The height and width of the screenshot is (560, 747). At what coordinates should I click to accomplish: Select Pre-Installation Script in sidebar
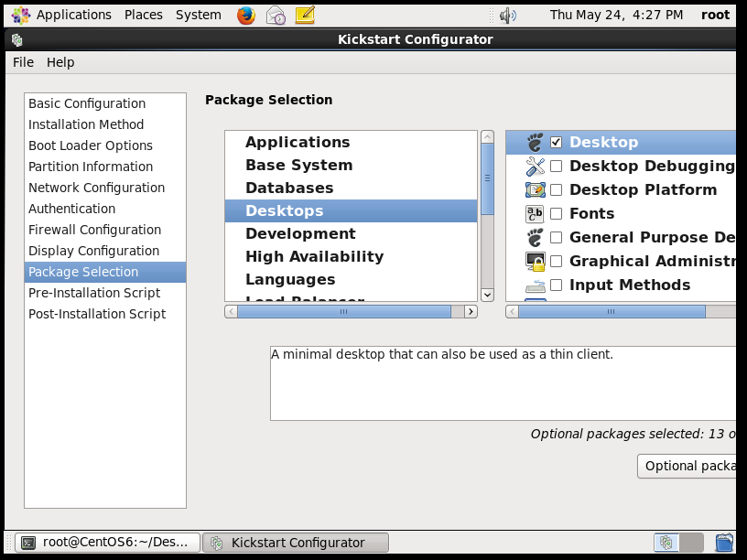pos(104,293)
